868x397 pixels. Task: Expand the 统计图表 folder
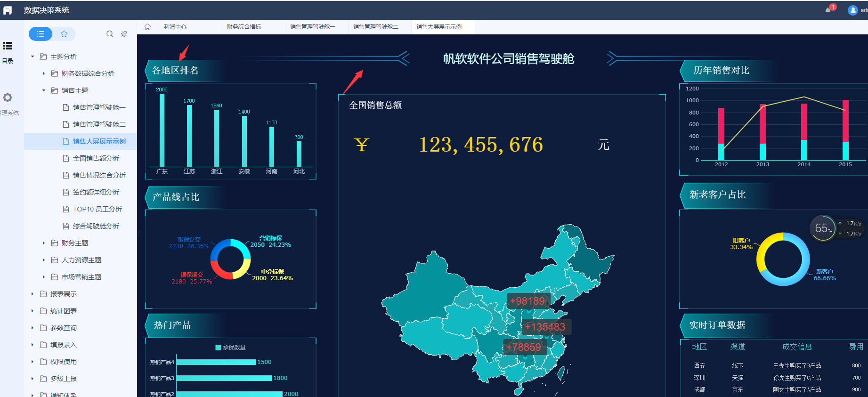coord(32,311)
